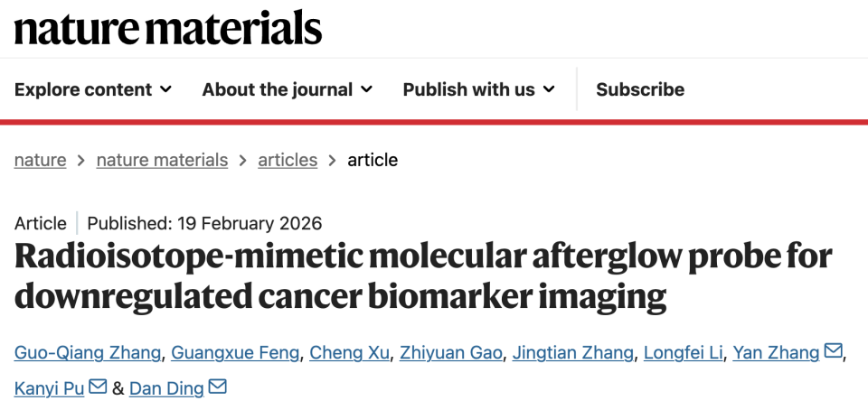The width and height of the screenshot is (868, 410).
Task: Go to nature breadcrumb link
Action: click(40, 160)
